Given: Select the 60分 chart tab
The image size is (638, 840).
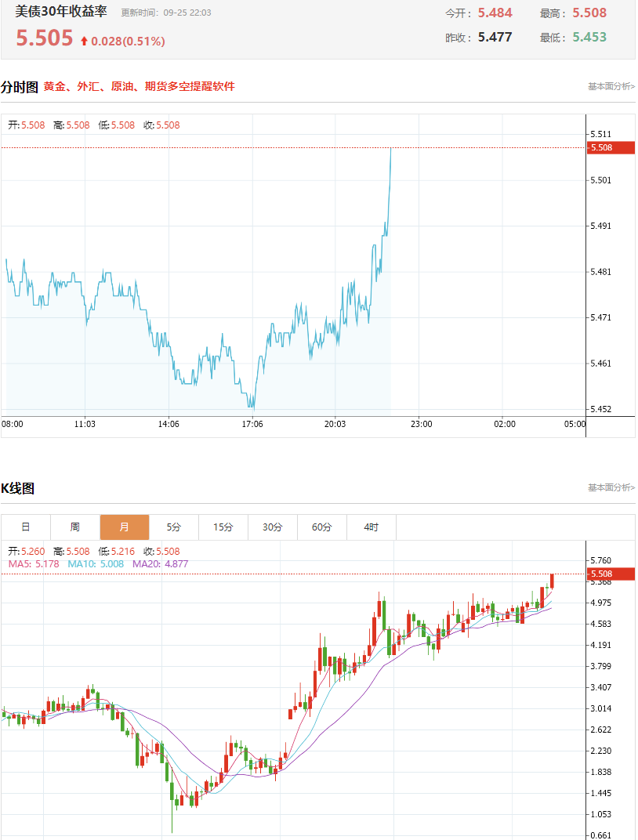Looking at the screenshot, I should coord(321,527).
